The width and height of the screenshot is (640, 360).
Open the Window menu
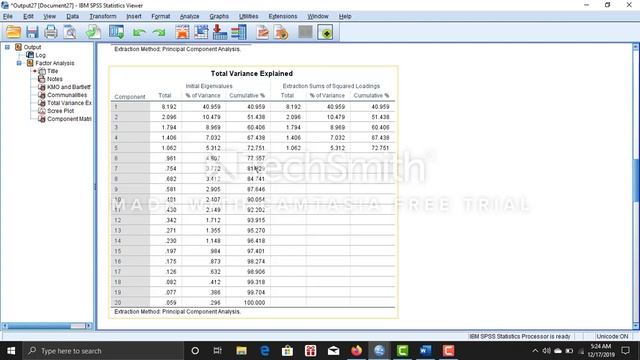point(318,16)
